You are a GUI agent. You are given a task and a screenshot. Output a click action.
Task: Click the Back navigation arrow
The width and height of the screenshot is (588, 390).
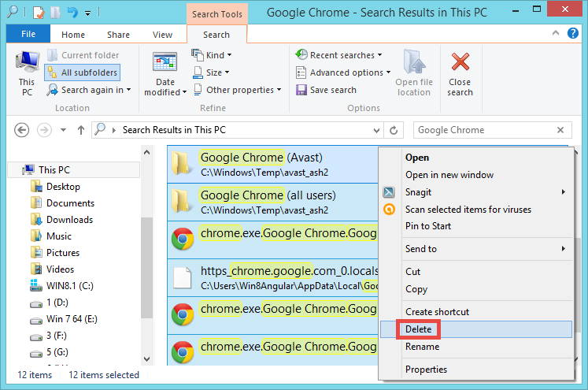tap(22, 130)
